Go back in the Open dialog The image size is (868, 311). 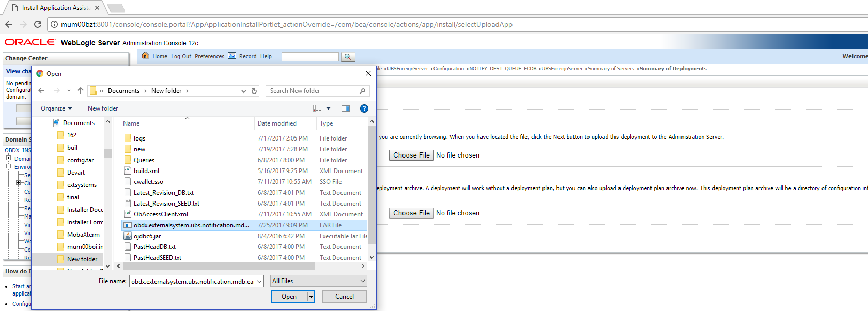tap(42, 91)
